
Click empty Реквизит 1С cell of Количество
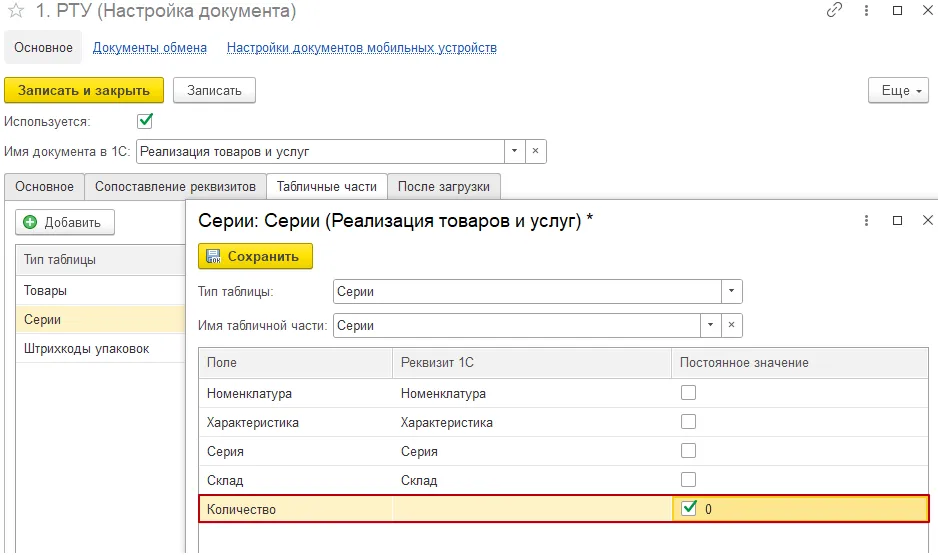pyautogui.click(x=532, y=509)
